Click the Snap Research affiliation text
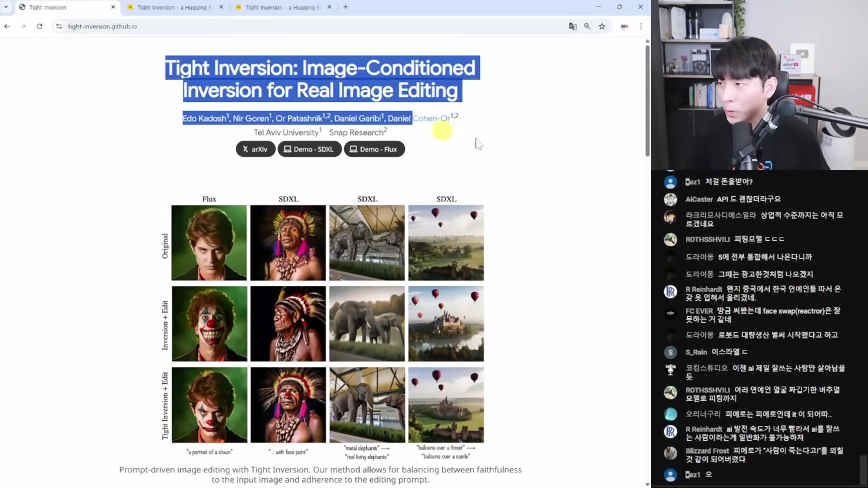 358,132
